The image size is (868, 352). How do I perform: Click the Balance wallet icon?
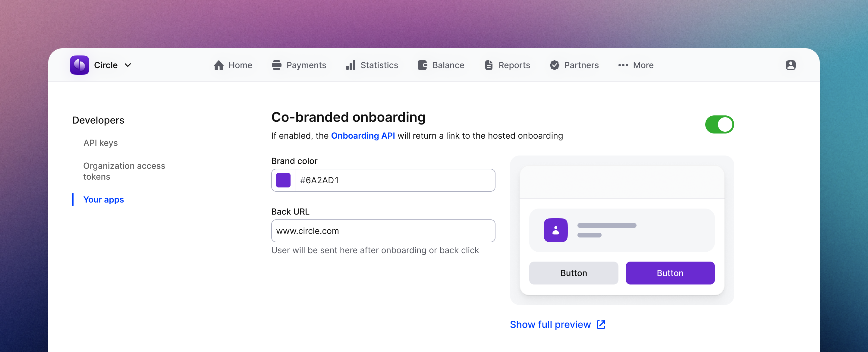pyautogui.click(x=423, y=65)
